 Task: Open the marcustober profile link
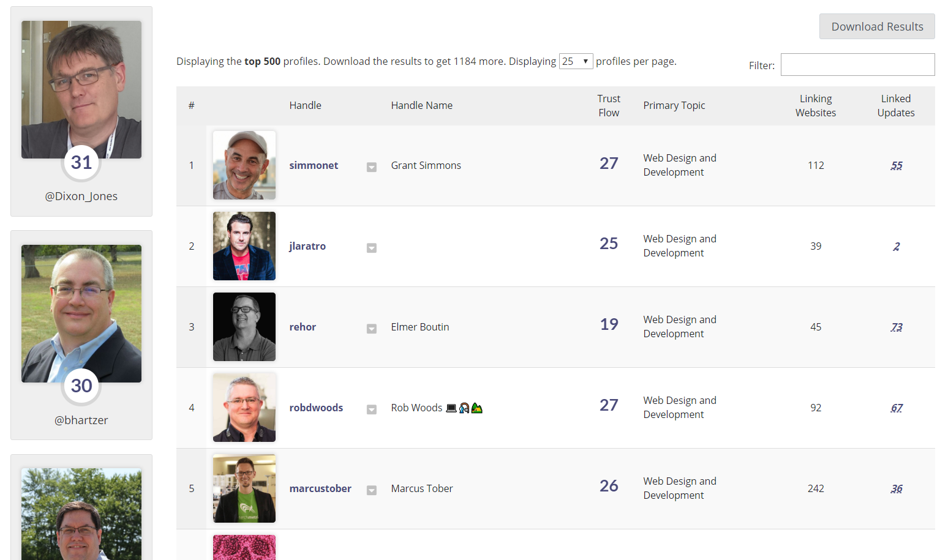tap(320, 488)
